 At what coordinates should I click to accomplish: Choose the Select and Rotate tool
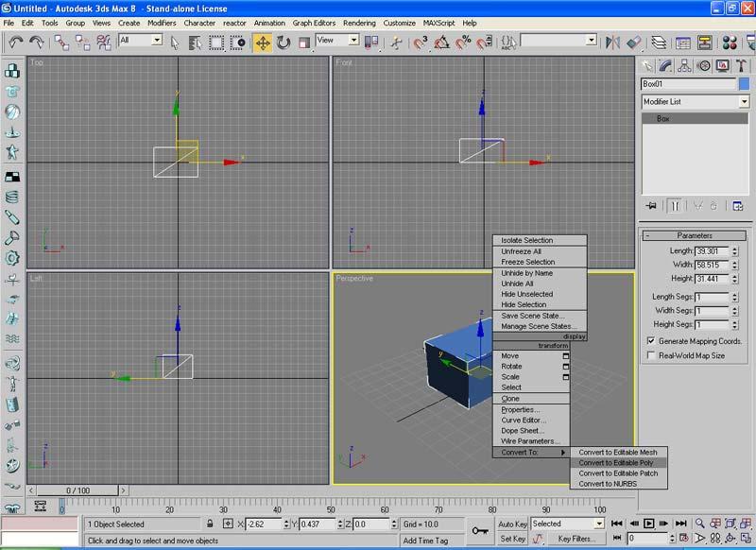coord(283,43)
